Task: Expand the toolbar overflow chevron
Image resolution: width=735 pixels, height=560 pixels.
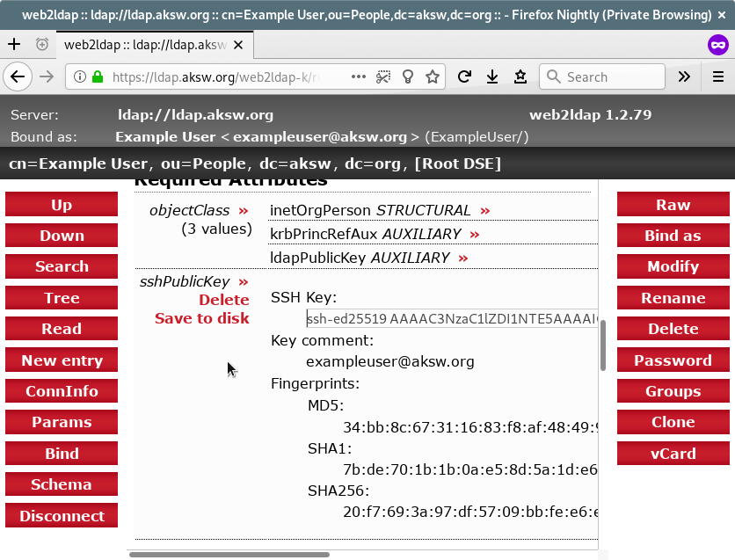Action: tap(684, 76)
